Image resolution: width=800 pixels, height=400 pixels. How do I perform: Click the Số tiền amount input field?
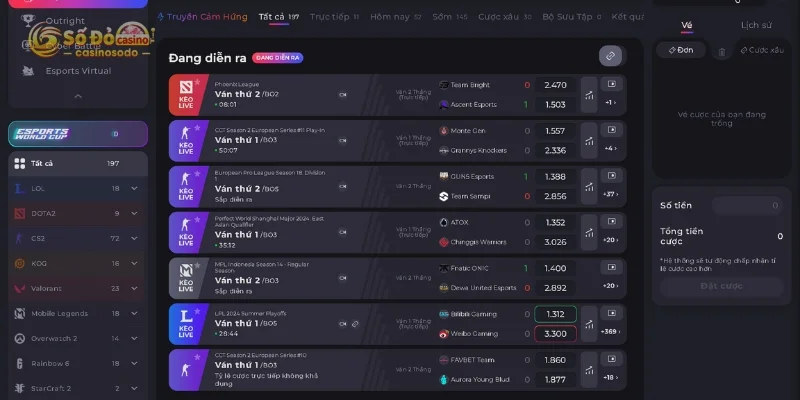coord(747,206)
